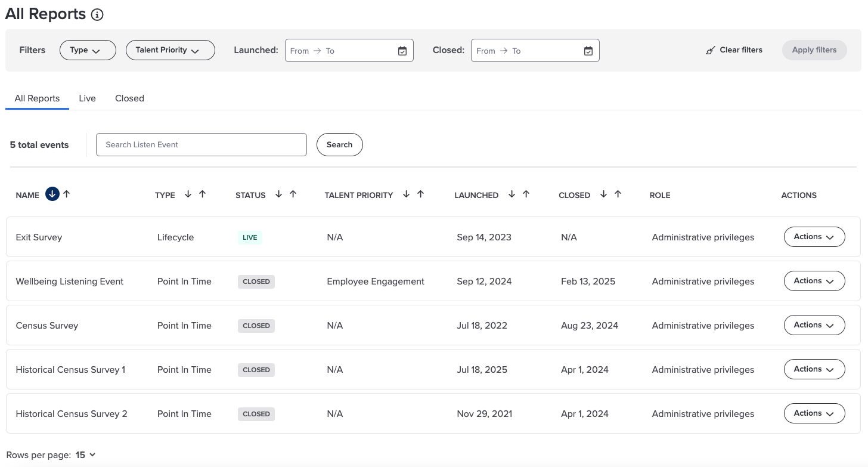This screenshot has height=467, width=868.
Task: Expand Actions menu for Exit Survey
Action: point(814,237)
